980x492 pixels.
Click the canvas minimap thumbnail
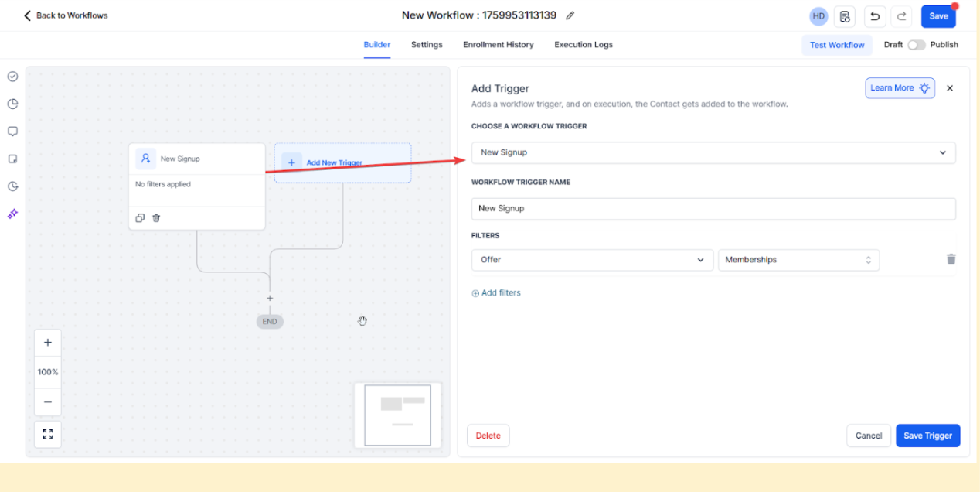coord(397,415)
